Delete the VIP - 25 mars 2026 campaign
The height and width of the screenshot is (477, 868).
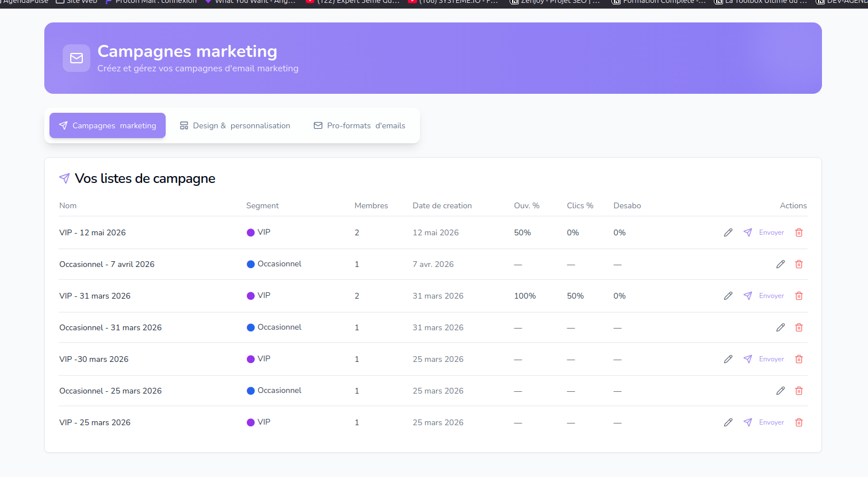(799, 422)
